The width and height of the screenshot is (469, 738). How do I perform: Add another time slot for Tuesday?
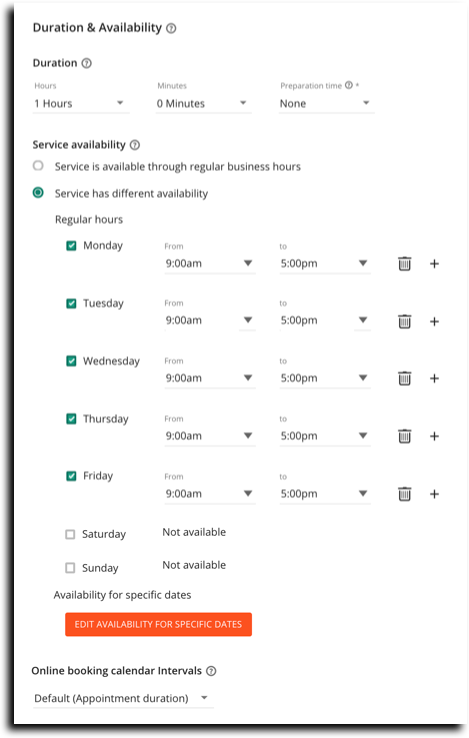(434, 321)
